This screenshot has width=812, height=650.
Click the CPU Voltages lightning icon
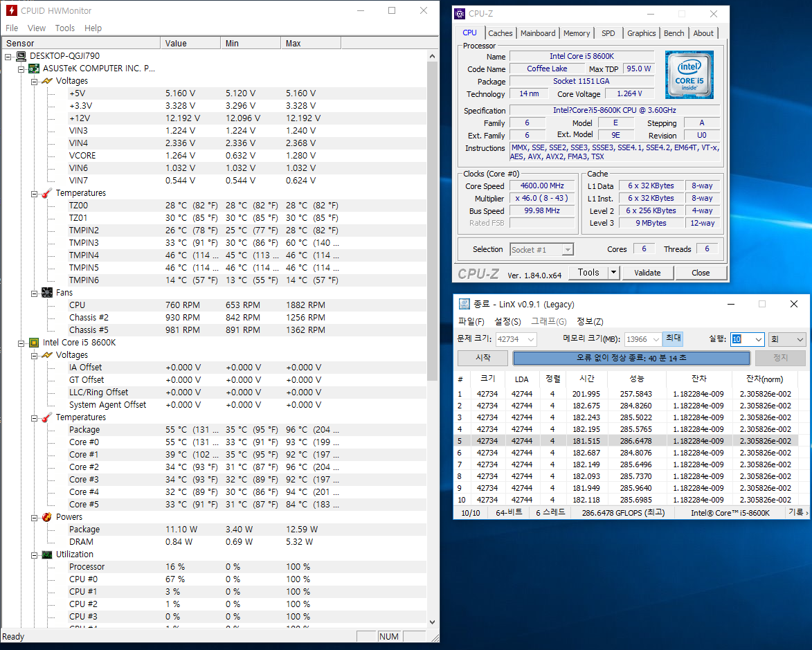46,355
